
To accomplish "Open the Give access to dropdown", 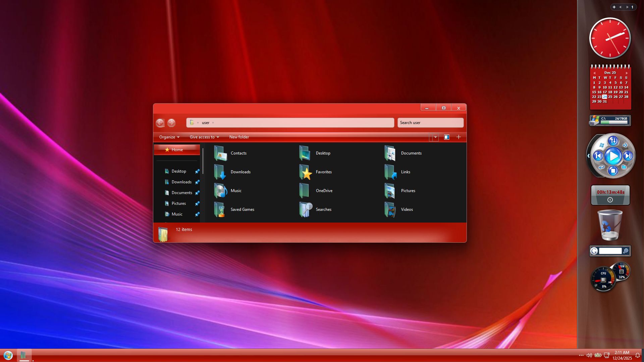I will tap(204, 137).
